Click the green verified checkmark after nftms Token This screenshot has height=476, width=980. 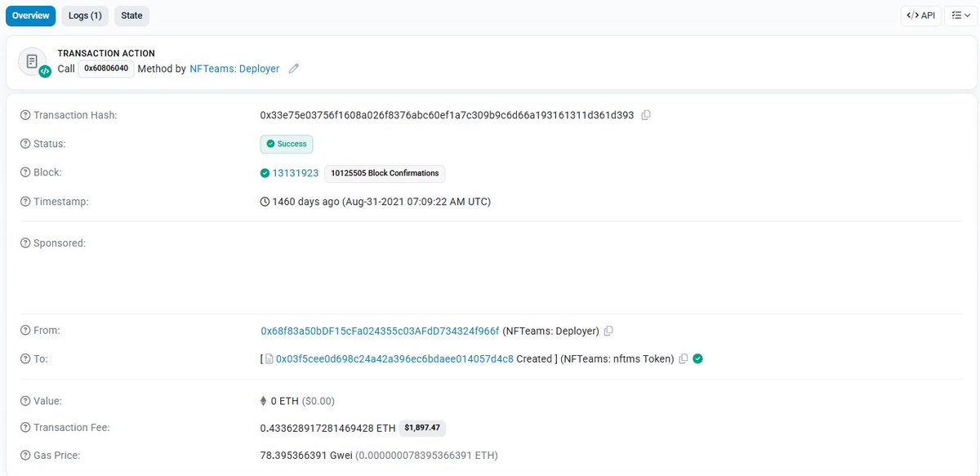point(698,358)
